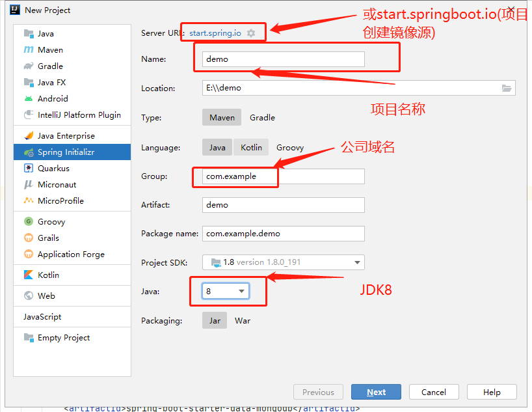Click the green Groovy icon
Screen dimensions: 532x412
[29, 221]
